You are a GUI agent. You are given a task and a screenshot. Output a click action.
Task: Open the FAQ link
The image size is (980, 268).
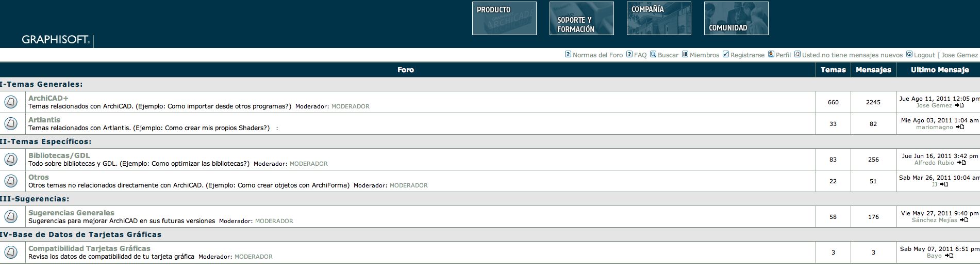[x=640, y=55]
